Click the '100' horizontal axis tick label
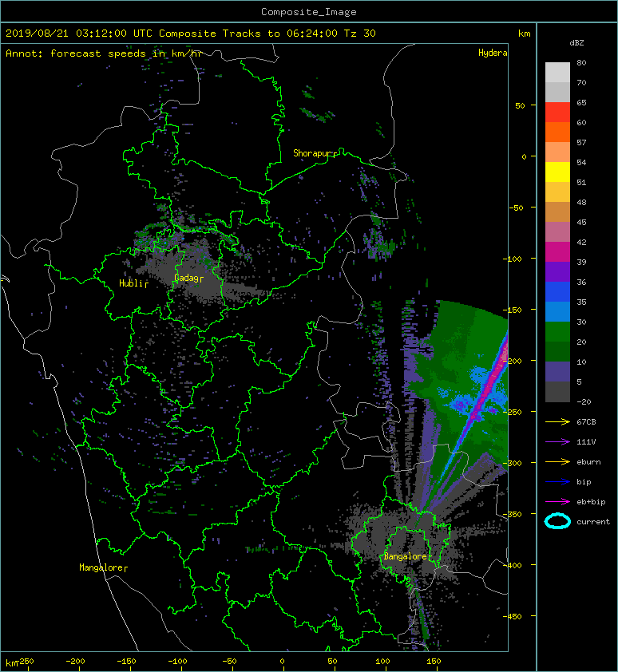 tap(382, 662)
